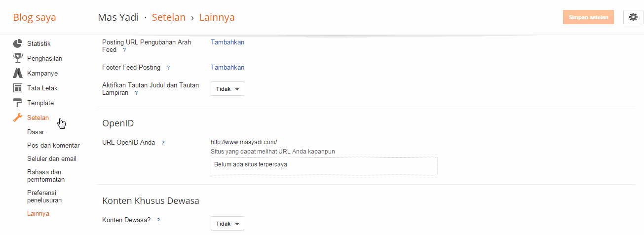Click Lainnya in the breadcrumb
This screenshot has width=644, height=235.
217,17
